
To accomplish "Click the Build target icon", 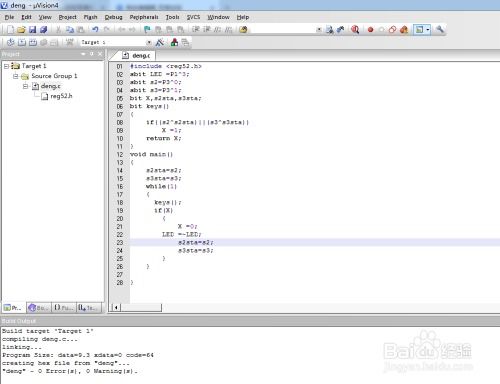I will (22, 42).
